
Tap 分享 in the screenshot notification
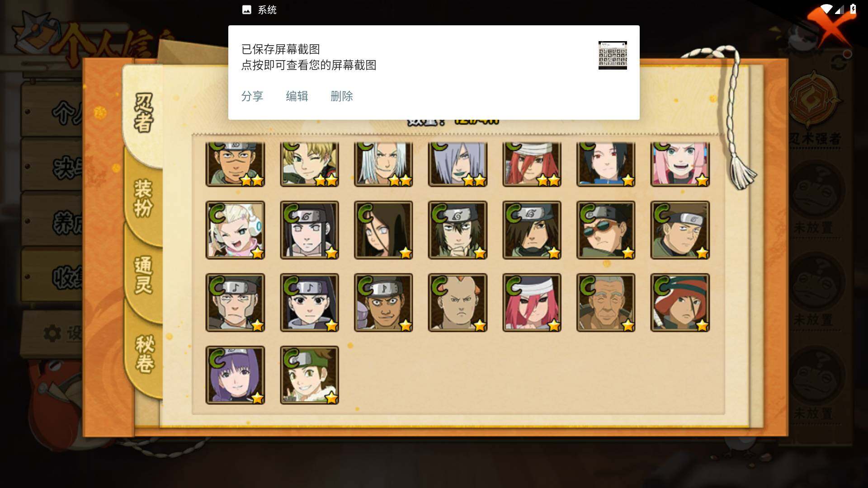[252, 96]
